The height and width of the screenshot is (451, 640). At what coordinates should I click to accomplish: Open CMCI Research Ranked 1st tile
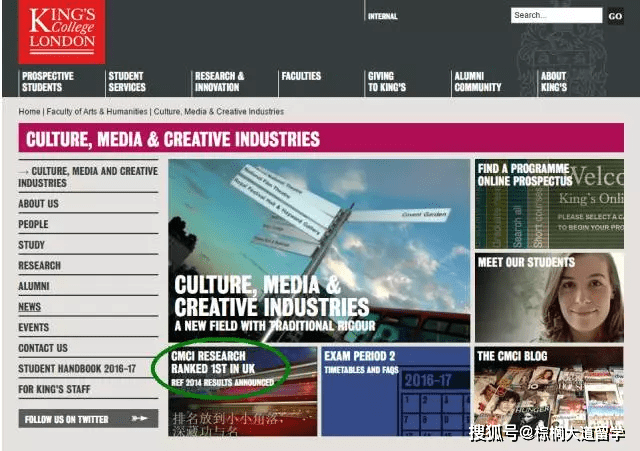click(x=242, y=391)
